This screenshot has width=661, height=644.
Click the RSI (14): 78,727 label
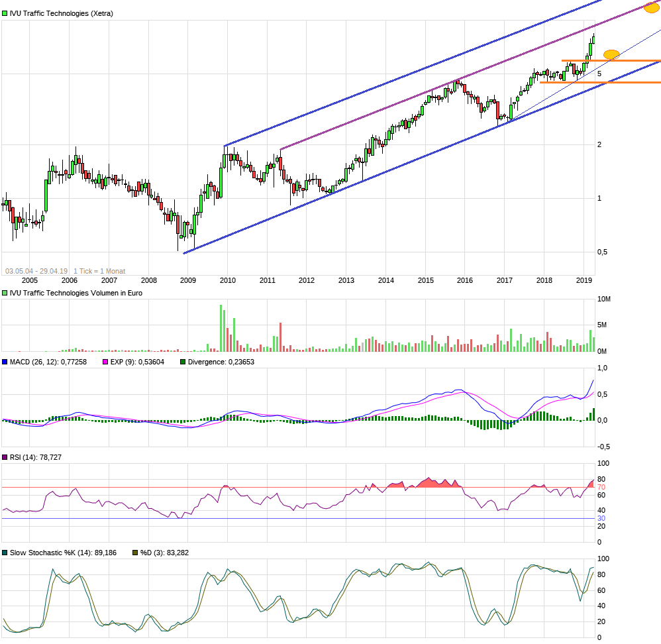pos(35,457)
